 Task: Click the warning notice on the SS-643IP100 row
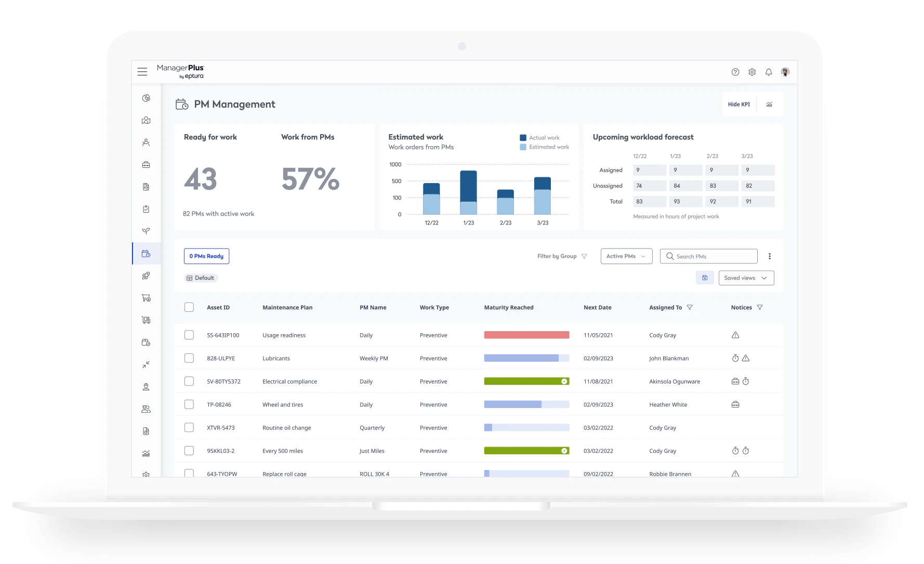point(735,335)
